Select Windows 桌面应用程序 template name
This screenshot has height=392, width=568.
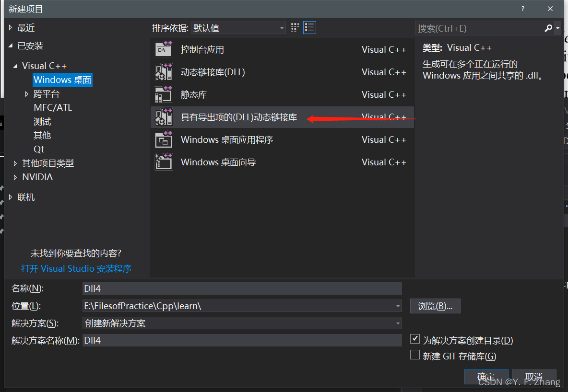227,140
